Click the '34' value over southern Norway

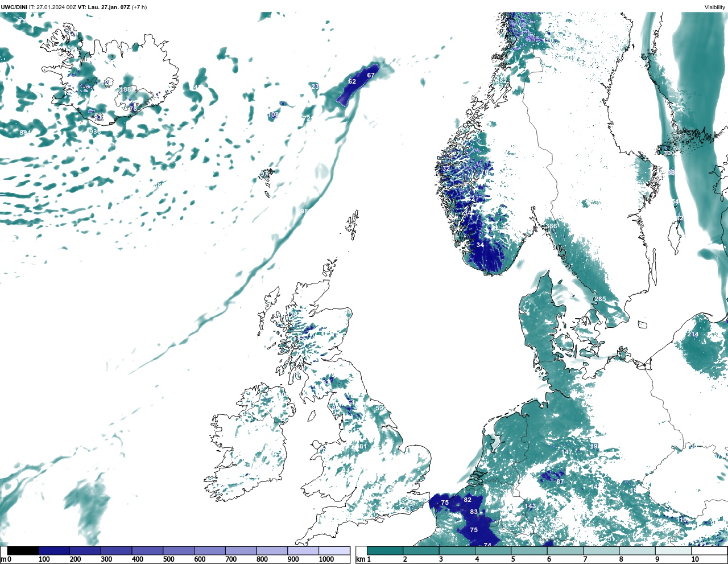click(480, 245)
